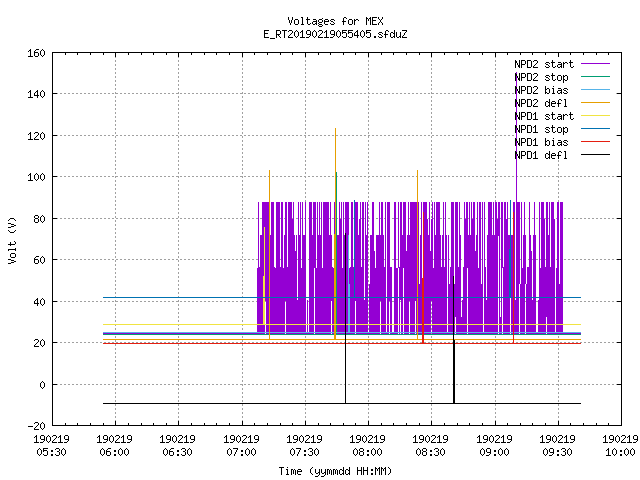Click the dark blue NPD1 stop legend line
Viewport: 640px width, 480px height.
(595, 129)
